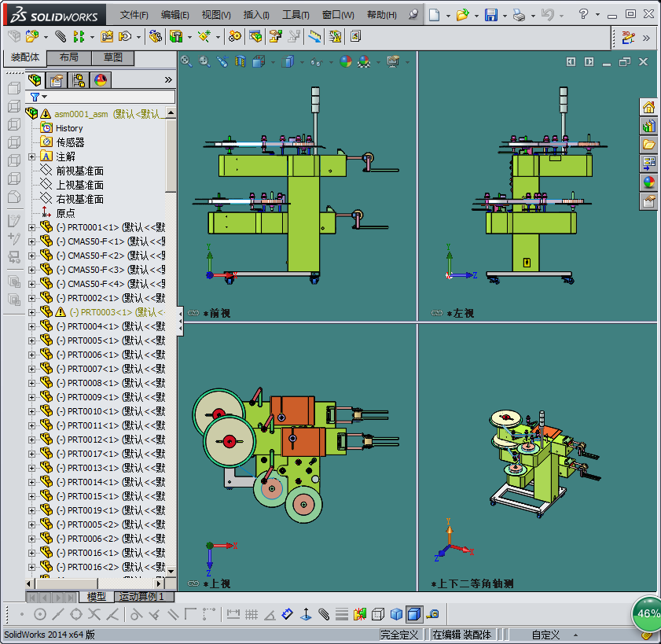The height and width of the screenshot is (644, 661).
Task: Click the New document icon
Action: pos(434,15)
